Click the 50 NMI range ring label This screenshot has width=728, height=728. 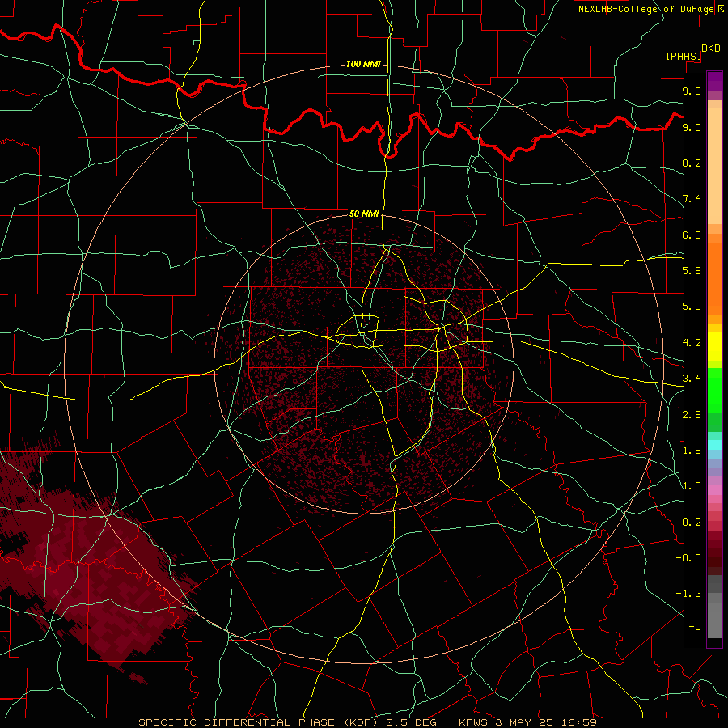364,214
